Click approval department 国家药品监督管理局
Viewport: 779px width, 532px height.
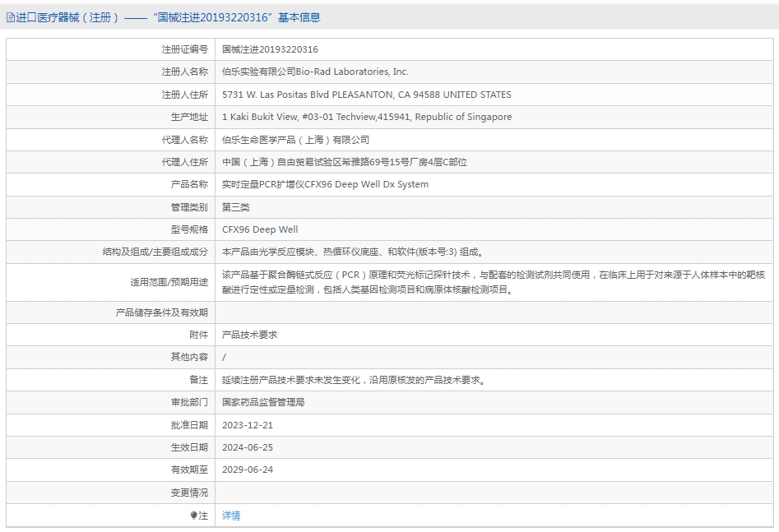point(263,402)
